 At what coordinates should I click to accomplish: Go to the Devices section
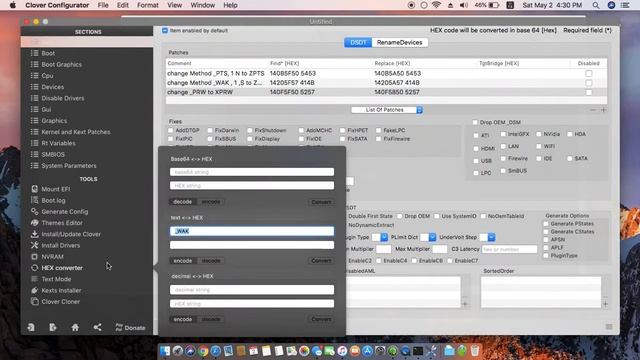point(52,87)
